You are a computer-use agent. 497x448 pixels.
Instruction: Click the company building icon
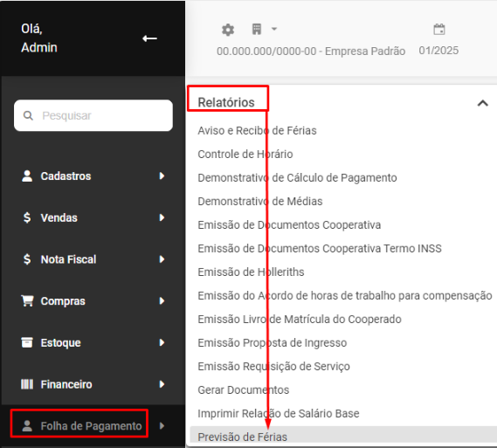257,29
